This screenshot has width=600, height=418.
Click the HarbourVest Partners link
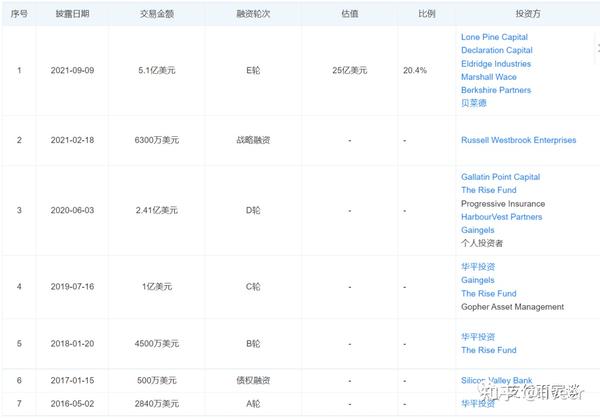click(502, 217)
